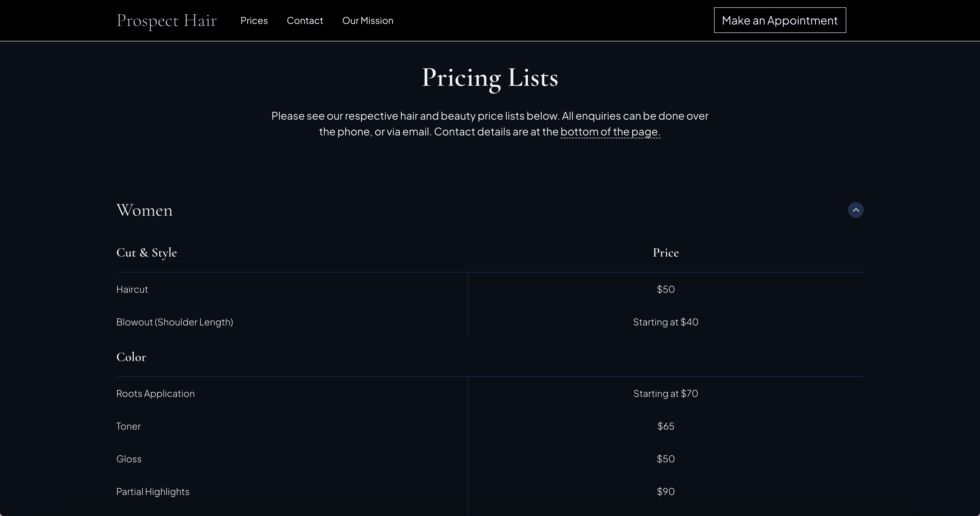
Task: Click the Price column header
Action: [665, 252]
